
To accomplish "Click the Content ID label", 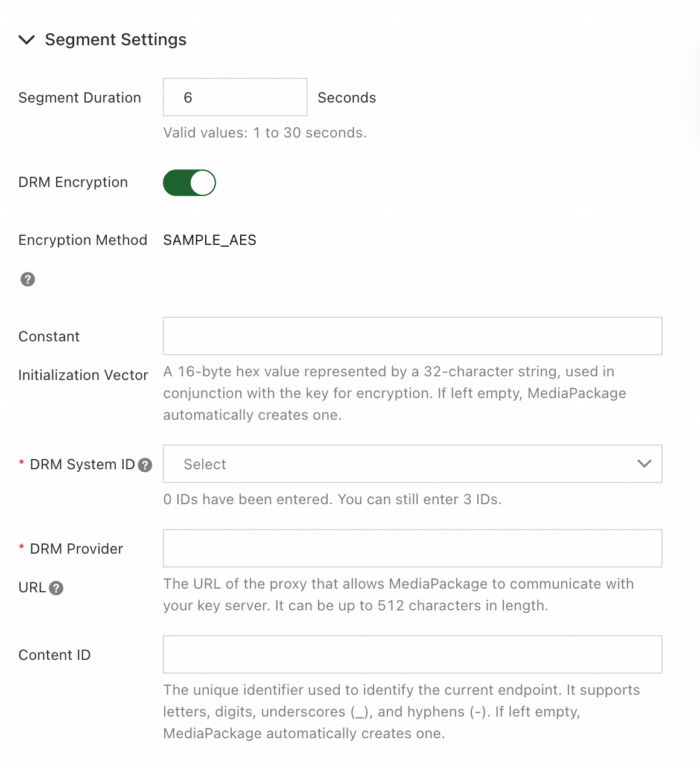I will (54, 655).
